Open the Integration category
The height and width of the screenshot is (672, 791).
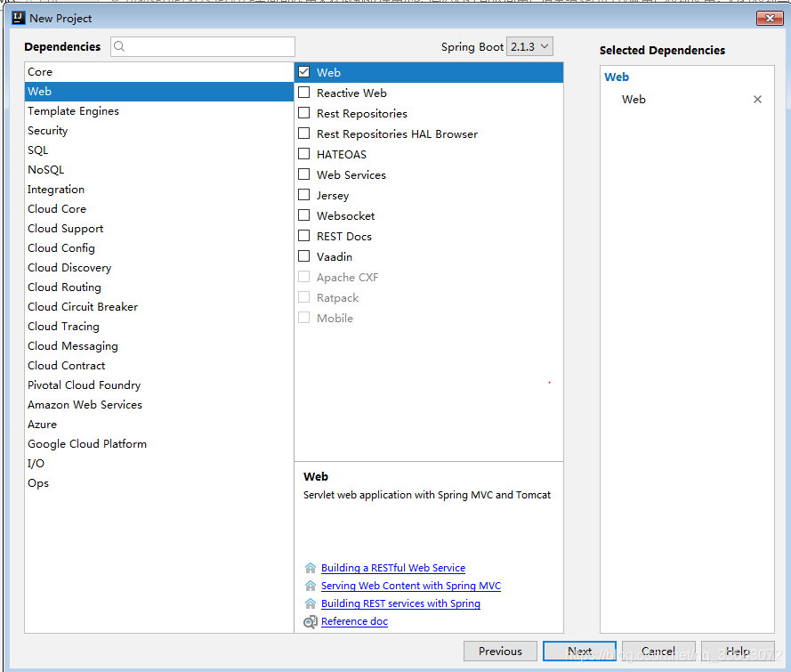(x=159, y=190)
